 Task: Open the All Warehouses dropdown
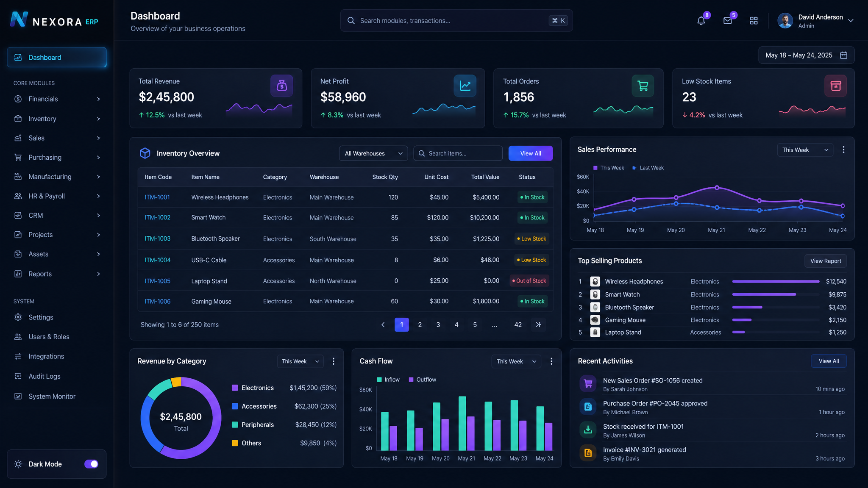(x=373, y=153)
